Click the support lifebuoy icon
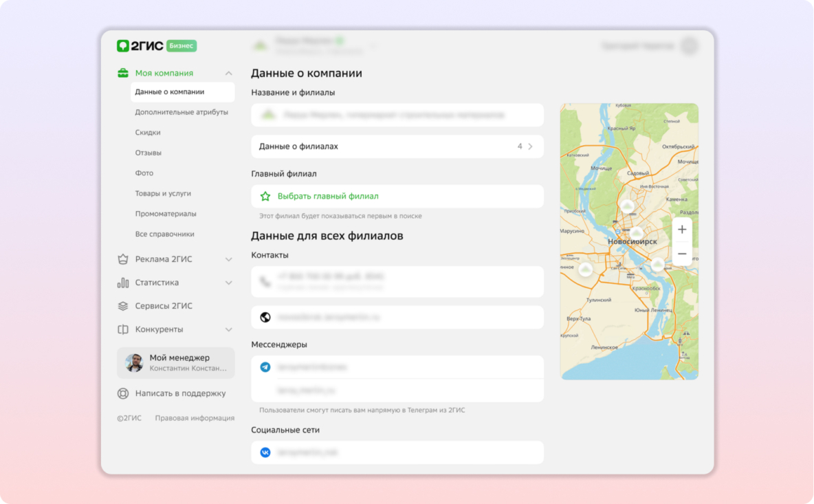Viewport: 814px width, 504px height. pos(123,393)
